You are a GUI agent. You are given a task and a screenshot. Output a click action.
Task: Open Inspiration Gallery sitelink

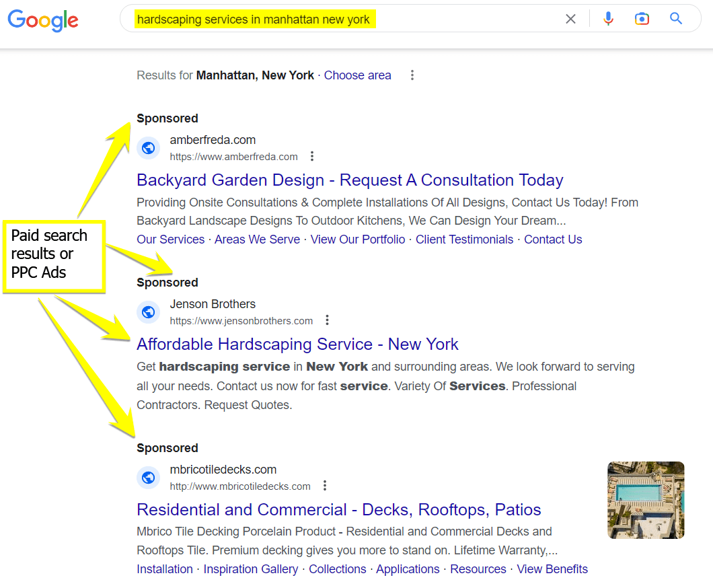click(x=250, y=569)
